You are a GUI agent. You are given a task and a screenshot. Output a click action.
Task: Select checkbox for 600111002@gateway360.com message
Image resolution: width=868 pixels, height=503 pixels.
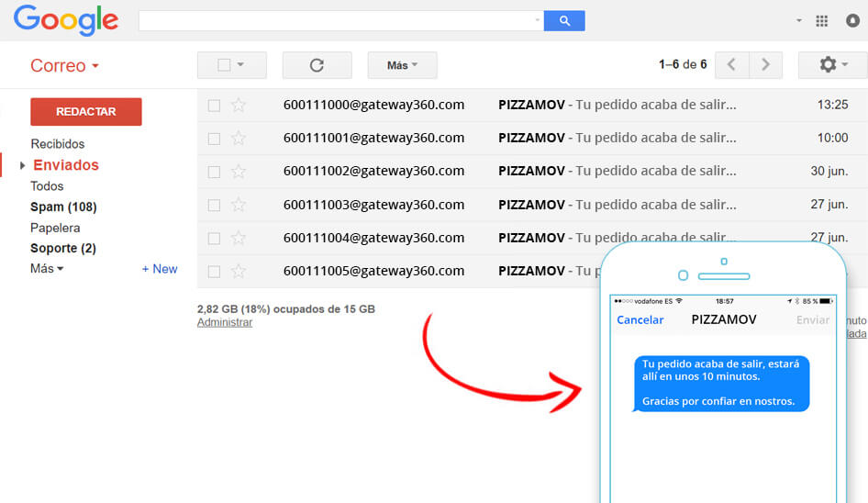click(214, 172)
